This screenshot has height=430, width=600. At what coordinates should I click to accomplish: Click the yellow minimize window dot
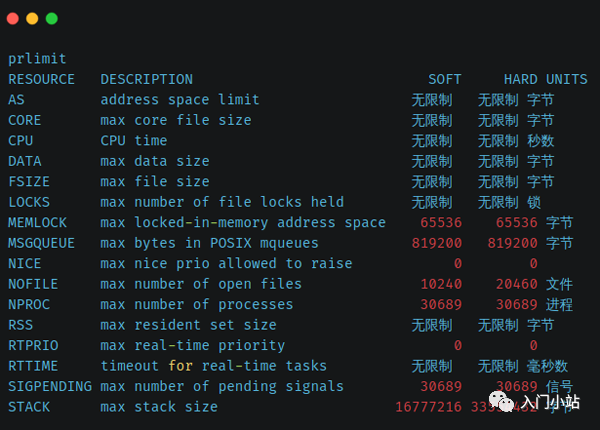coord(32,18)
